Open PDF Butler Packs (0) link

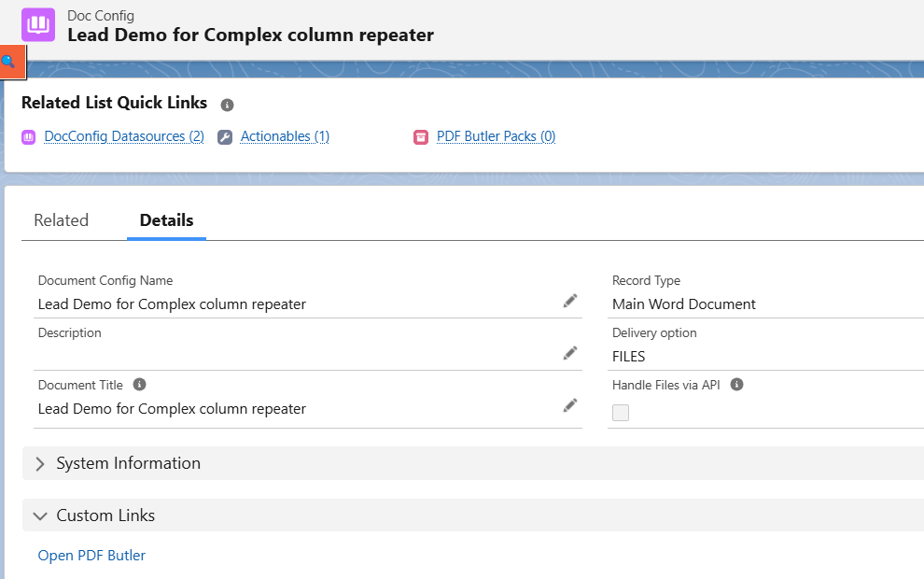click(x=497, y=136)
